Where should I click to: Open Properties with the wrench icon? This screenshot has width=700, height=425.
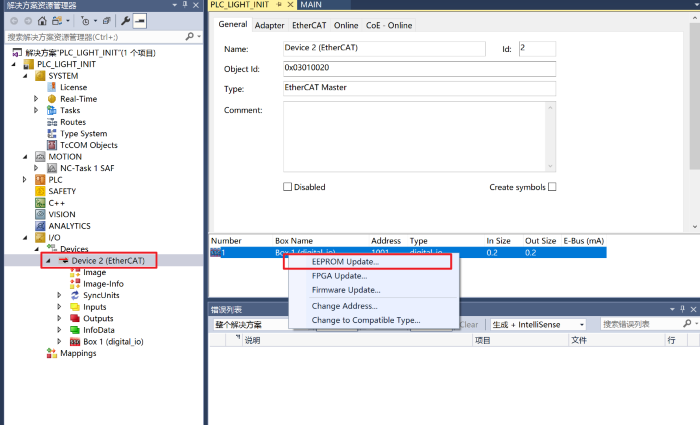point(126,20)
